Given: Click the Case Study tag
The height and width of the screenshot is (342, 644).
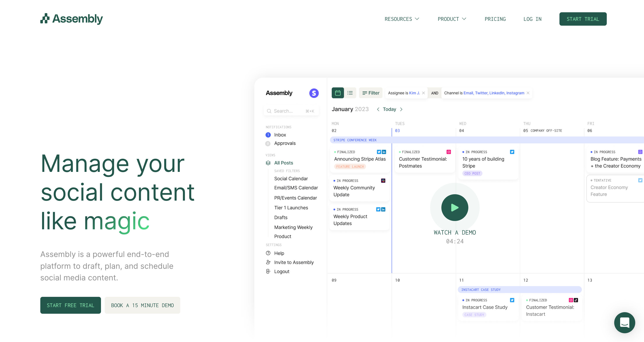Looking at the screenshot, I should coord(474,315).
